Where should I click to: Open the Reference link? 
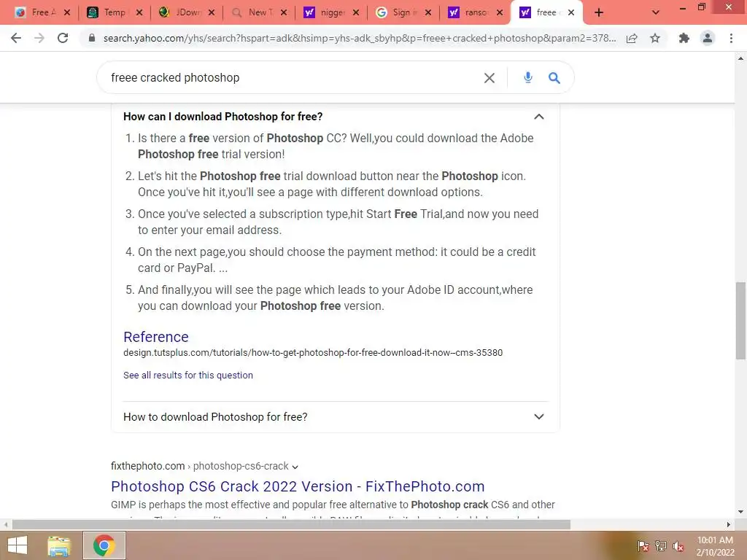156,337
